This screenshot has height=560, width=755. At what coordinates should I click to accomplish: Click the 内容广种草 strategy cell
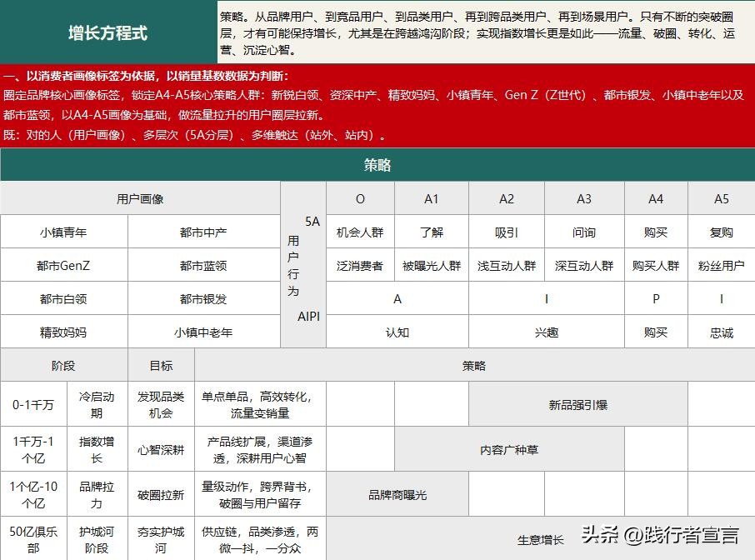click(508, 450)
